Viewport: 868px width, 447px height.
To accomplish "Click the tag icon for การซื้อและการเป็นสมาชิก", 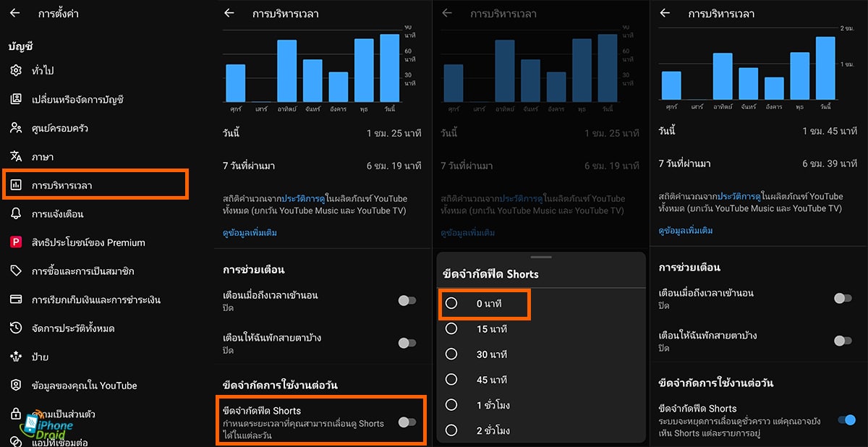I will point(16,271).
